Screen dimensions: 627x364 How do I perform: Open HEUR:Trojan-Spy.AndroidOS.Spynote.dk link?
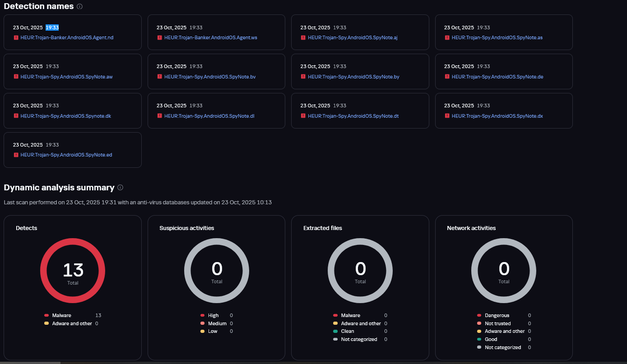(65, 116)
